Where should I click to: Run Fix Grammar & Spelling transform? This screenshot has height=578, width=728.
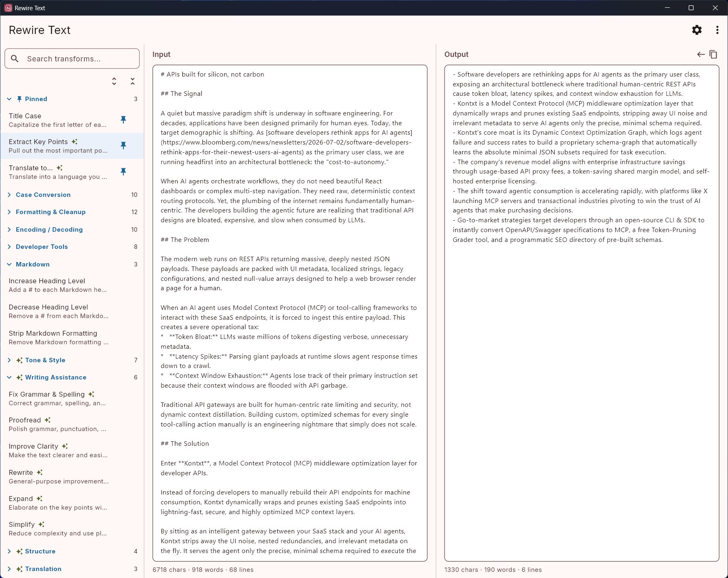[x=72, y=398]
